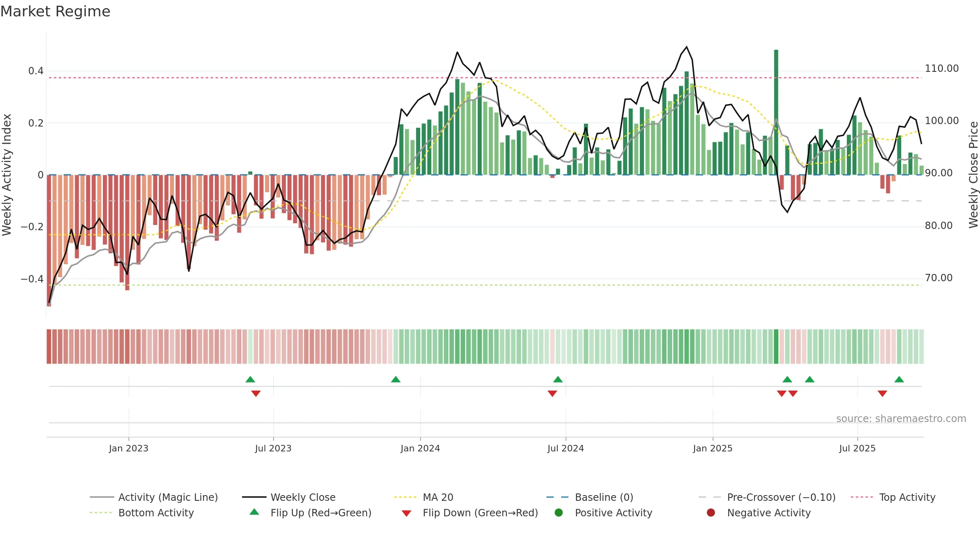Select the June 2024 red flip-down triangle
The width and height of the screenshot is (980, 551).
pyautogui.click(x=552, y=393)
